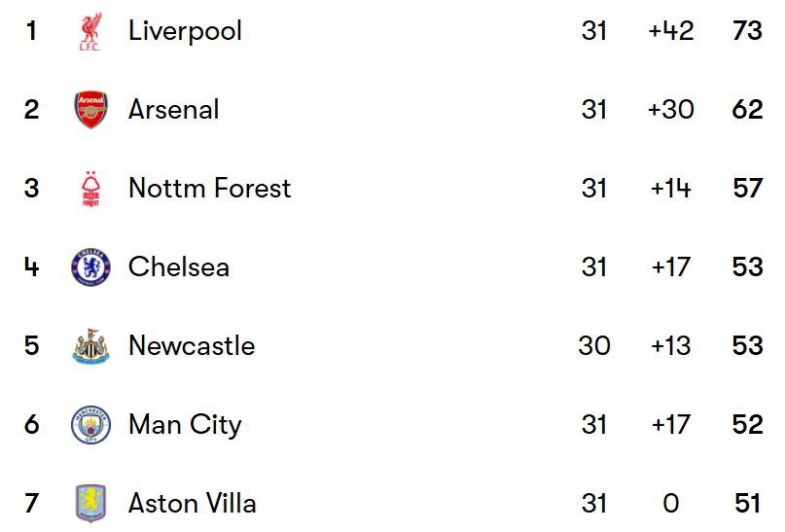Viewport: 785px width, 532px height.
Task: Click Liverpool's 73 points total
Action: coord(747,30)
